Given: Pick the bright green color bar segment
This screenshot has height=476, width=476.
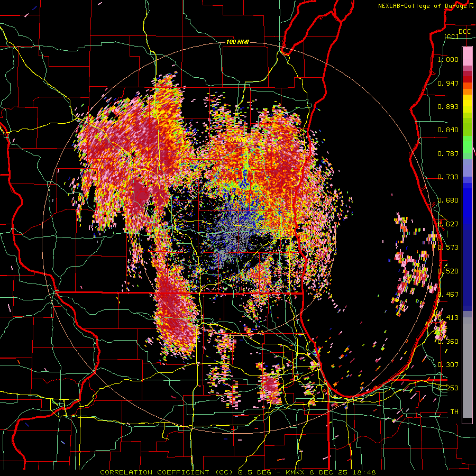Looking at the screenshot, I should pyautogui.click(x=467, y=144).
